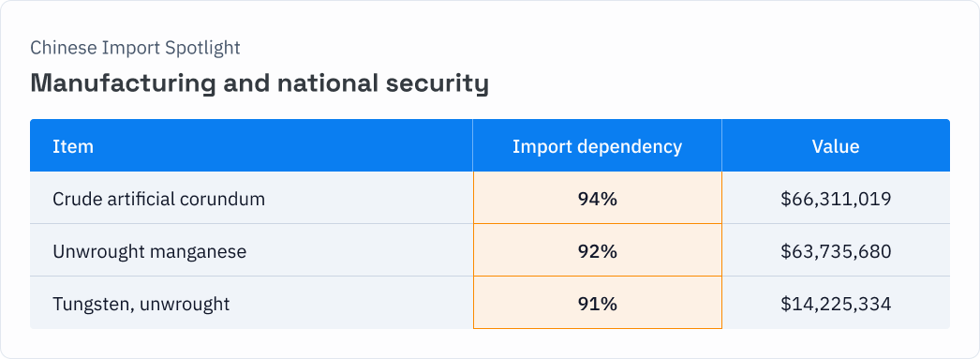Click the 'Import dependency' column header
Screen dimensions: 980x359
597,145
